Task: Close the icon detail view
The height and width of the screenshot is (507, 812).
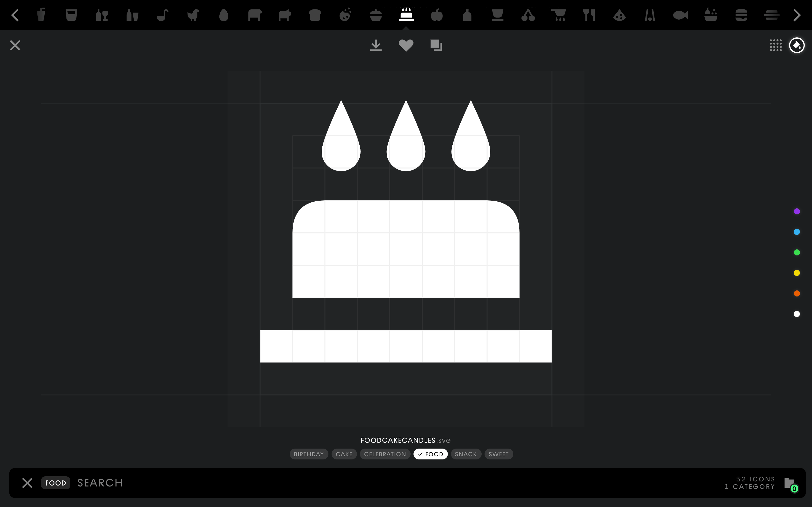Action: (x=15, y=45)
